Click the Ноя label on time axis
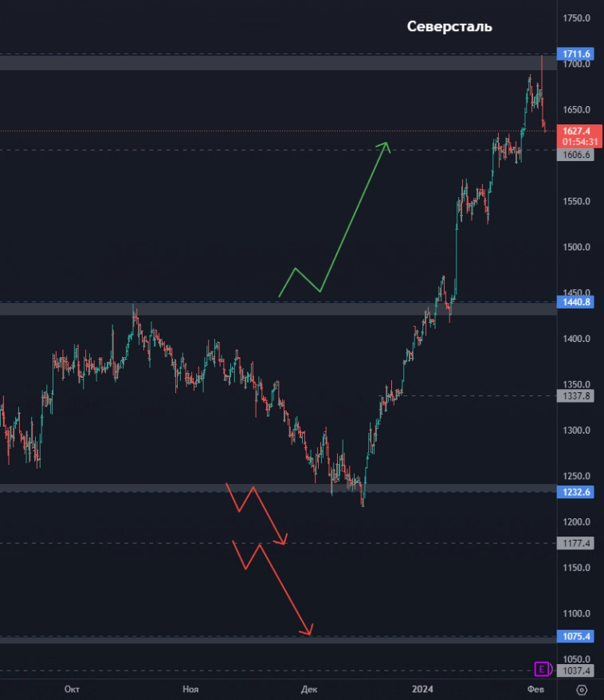This screenshot has height=700, width=604. 190,689
